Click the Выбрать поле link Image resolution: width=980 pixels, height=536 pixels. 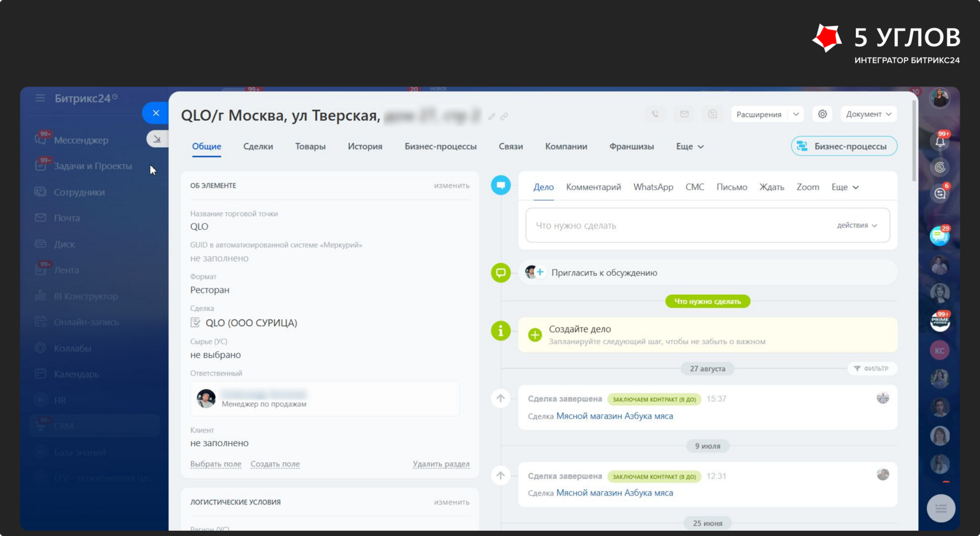tap(216, 464)
